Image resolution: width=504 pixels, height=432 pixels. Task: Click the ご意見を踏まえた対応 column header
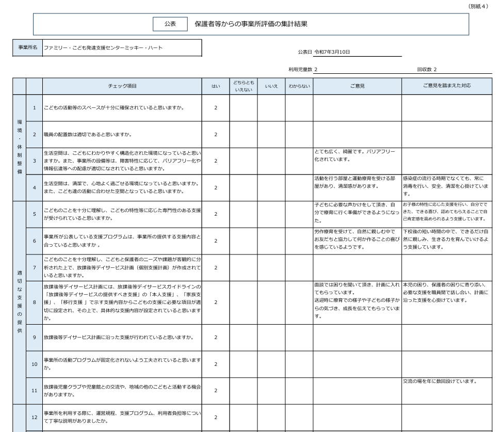(x=447, y=86)
